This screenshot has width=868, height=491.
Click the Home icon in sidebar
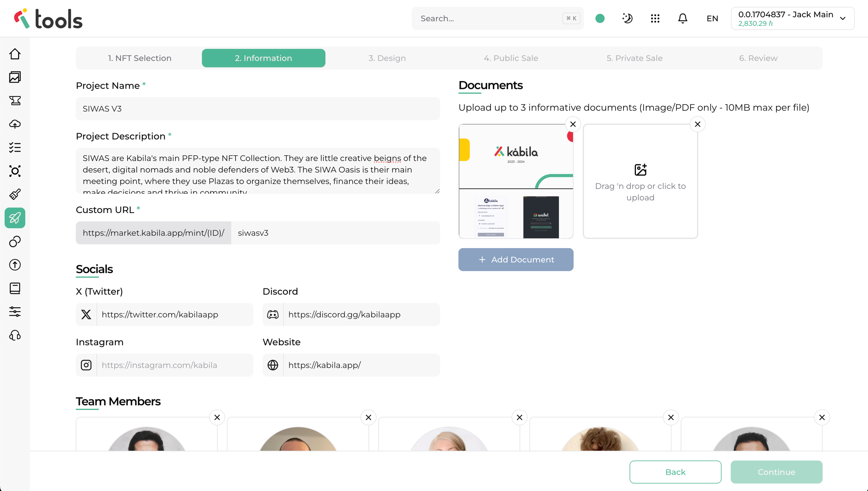point(15,54)
